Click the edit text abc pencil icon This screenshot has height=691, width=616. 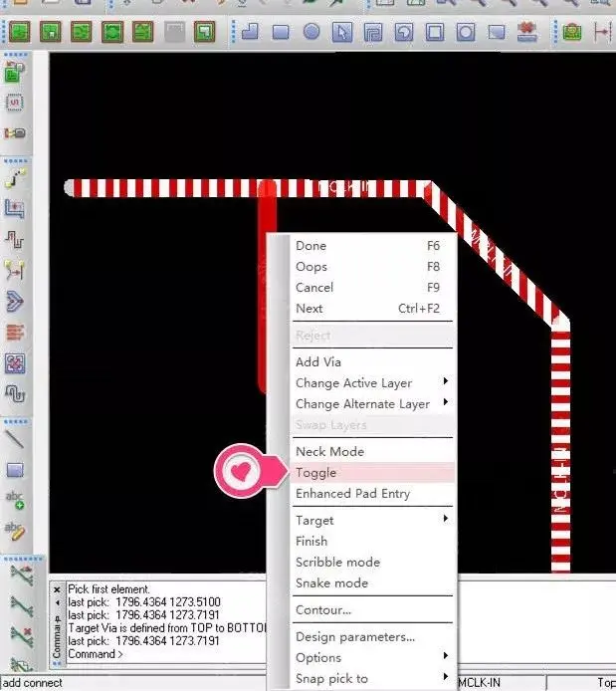(x=15, y=531)
